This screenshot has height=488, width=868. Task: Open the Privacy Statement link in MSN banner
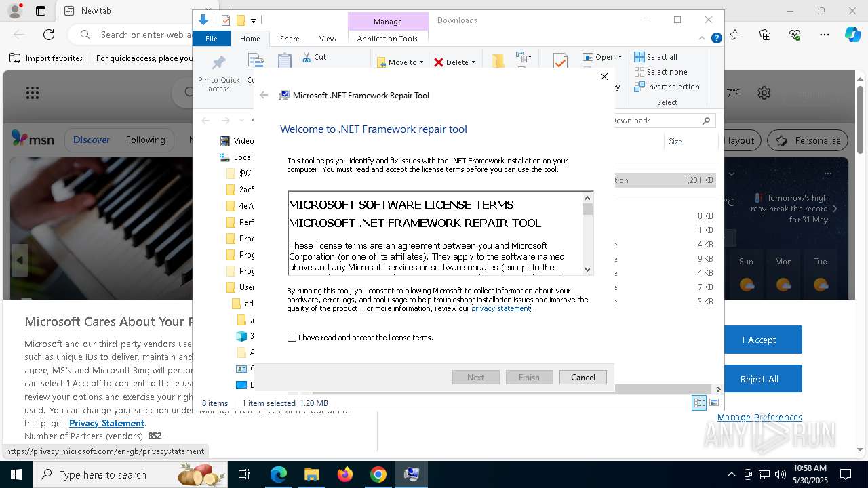[106, 423]
